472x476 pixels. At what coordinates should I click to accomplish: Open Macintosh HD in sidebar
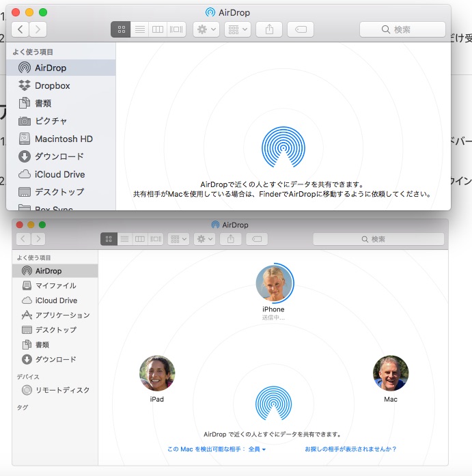[x=63, y=139]
